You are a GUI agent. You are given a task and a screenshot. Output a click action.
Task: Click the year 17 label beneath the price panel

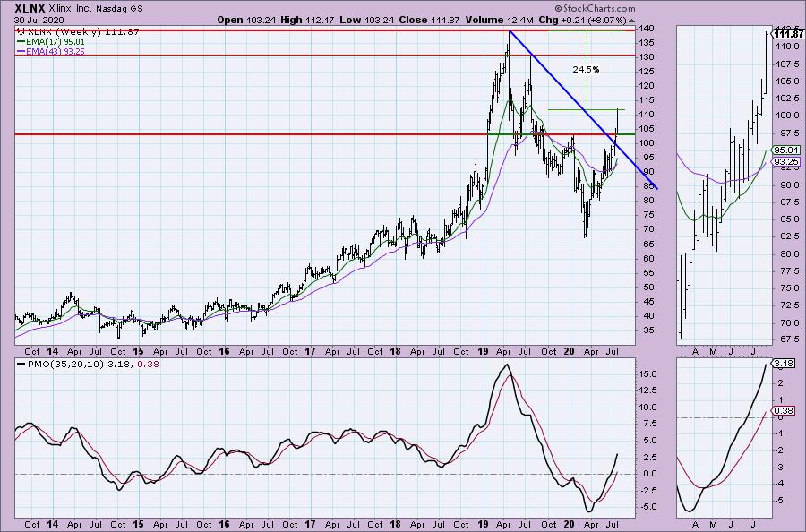click(x=310, y=352)
